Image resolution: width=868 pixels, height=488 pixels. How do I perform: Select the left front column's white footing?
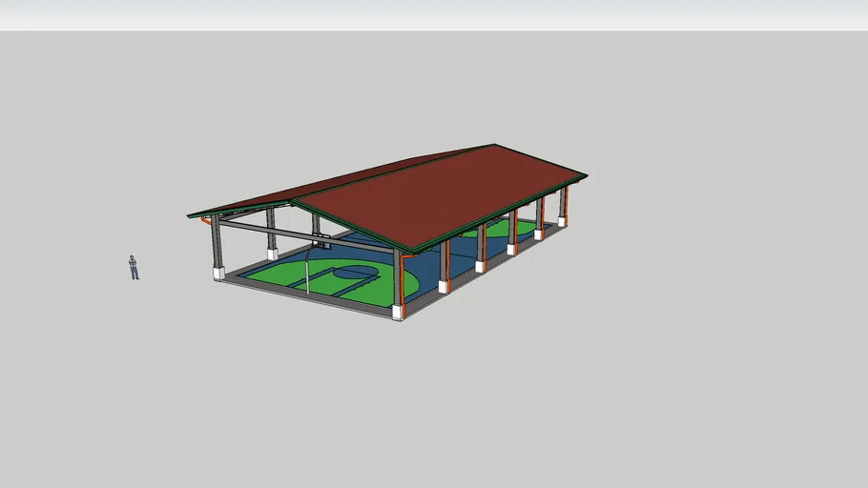coord(218,274)
